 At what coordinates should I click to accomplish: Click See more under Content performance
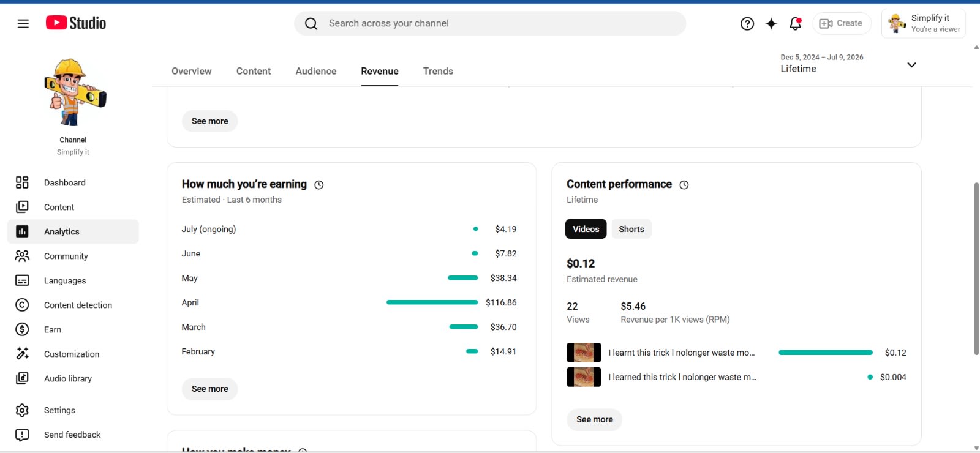595,419
